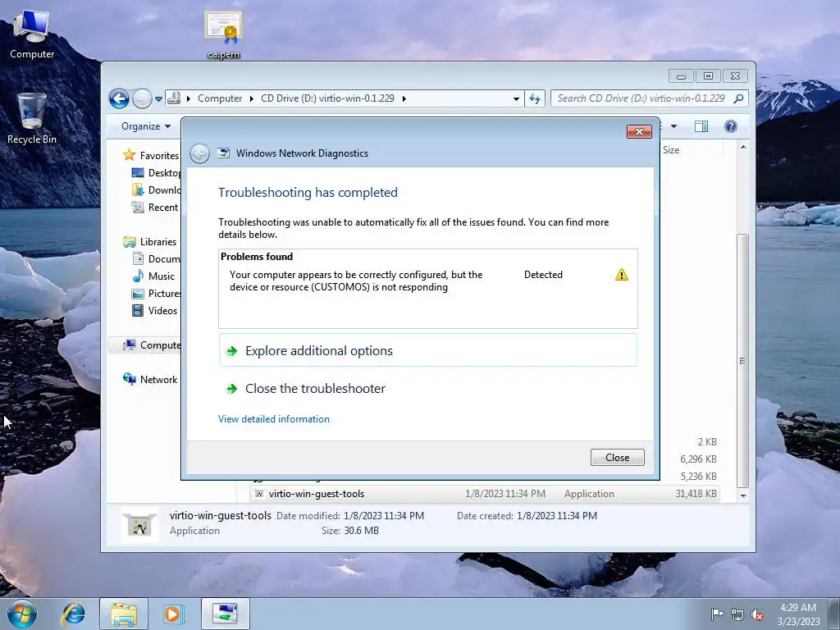Launch Windows Media Player from taskbar
Viewport: 840px width, 630px height.
coord(173,614)
